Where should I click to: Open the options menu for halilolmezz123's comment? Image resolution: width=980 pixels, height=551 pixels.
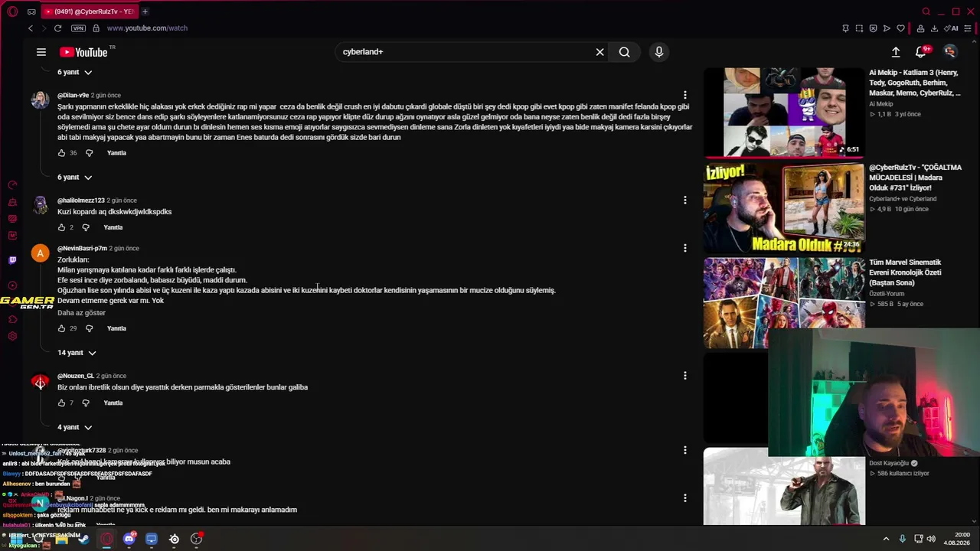[x=684, y=201]
